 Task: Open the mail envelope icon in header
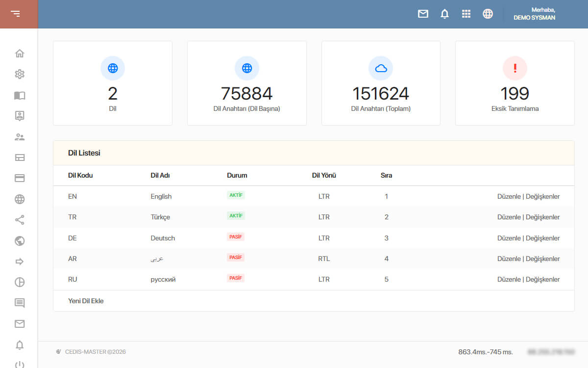pyautogui.click(x=423, y=14)
